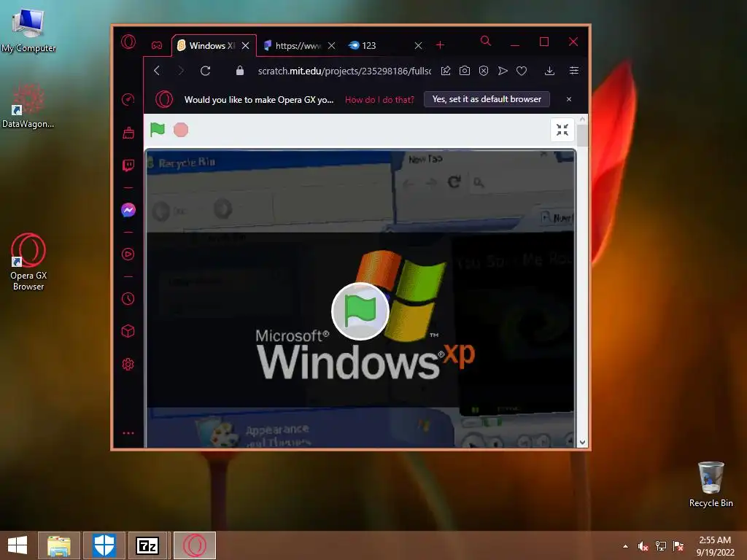Select Opera GX Browser desktop shortcut

coord(28,262)
